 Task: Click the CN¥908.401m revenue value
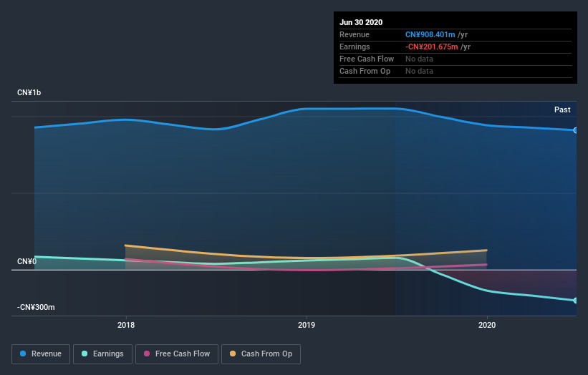430,34
